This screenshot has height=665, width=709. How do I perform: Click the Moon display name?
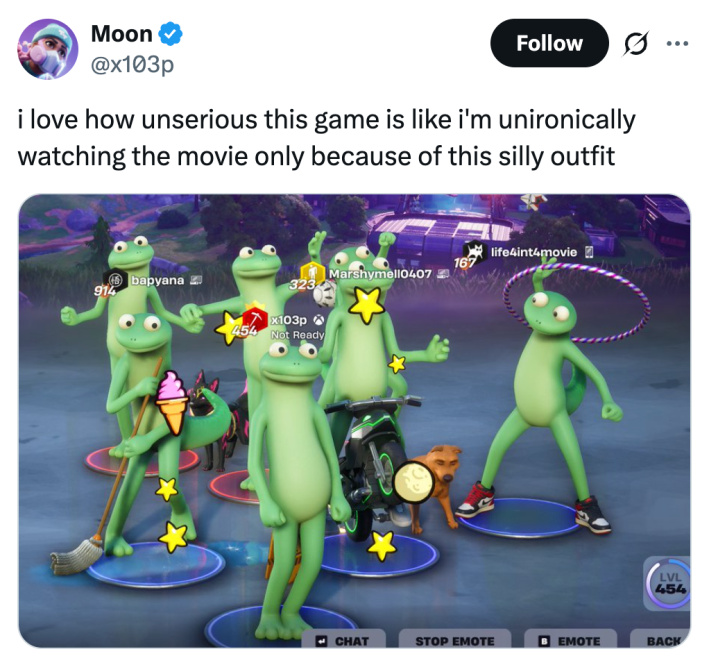121,34
